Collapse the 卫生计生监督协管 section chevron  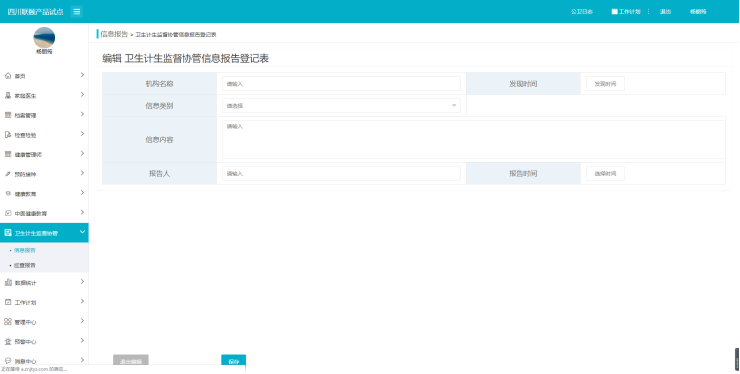pos(83,232)
